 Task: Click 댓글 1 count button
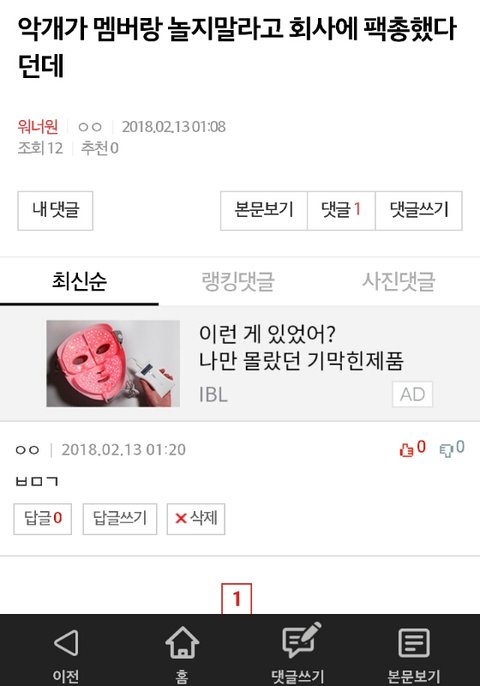[341, 210]
